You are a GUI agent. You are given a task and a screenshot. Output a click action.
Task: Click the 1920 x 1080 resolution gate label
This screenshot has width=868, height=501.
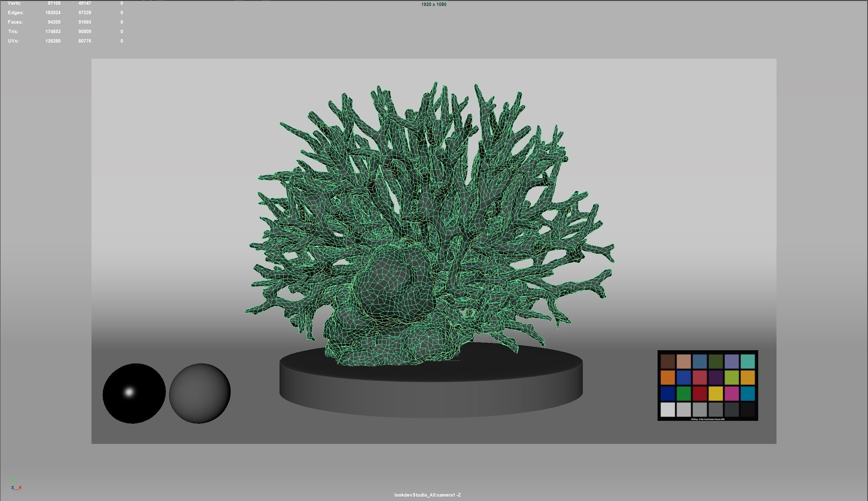[434, 4]
